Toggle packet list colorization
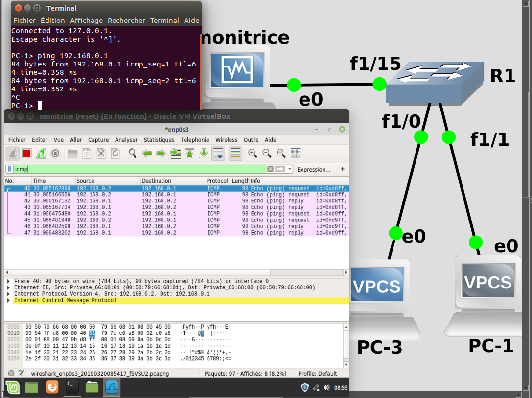532x398 pixels. 234,153
